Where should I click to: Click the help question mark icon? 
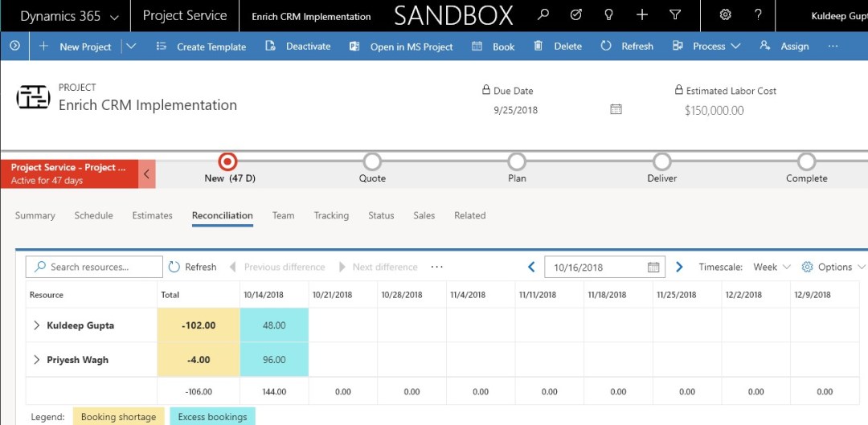tap(758, 15)
